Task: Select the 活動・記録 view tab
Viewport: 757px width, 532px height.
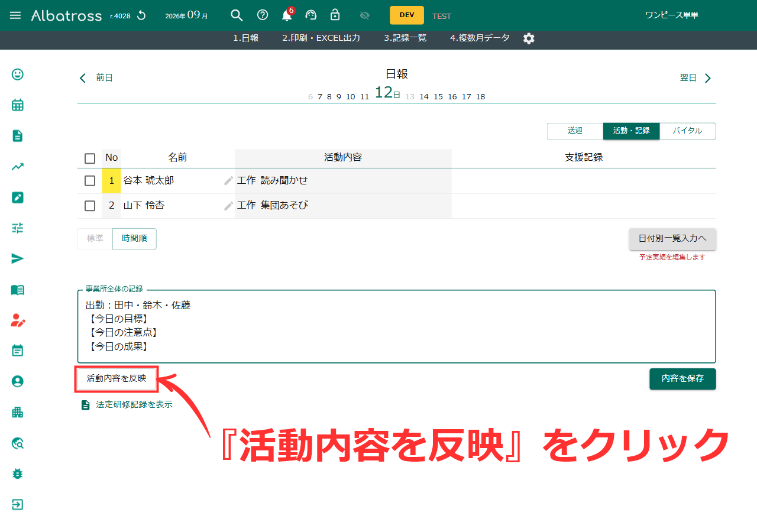Action: coord(631,131)
